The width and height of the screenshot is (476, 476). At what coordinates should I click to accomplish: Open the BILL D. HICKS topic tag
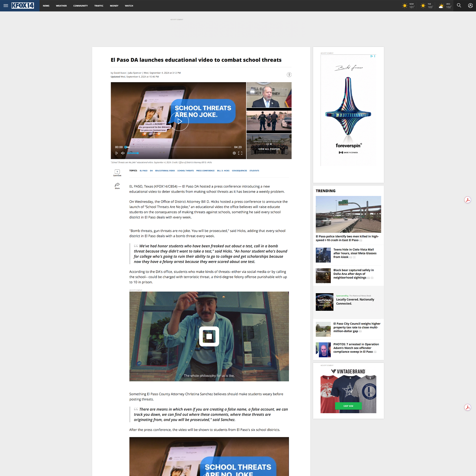pyautogui.click(x=223, y=170)
